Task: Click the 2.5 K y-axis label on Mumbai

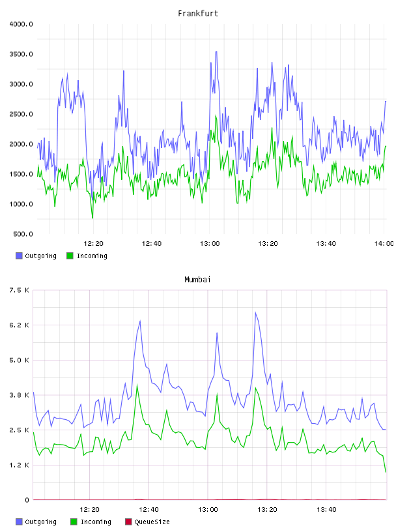Action: click(x=19, y=430)
